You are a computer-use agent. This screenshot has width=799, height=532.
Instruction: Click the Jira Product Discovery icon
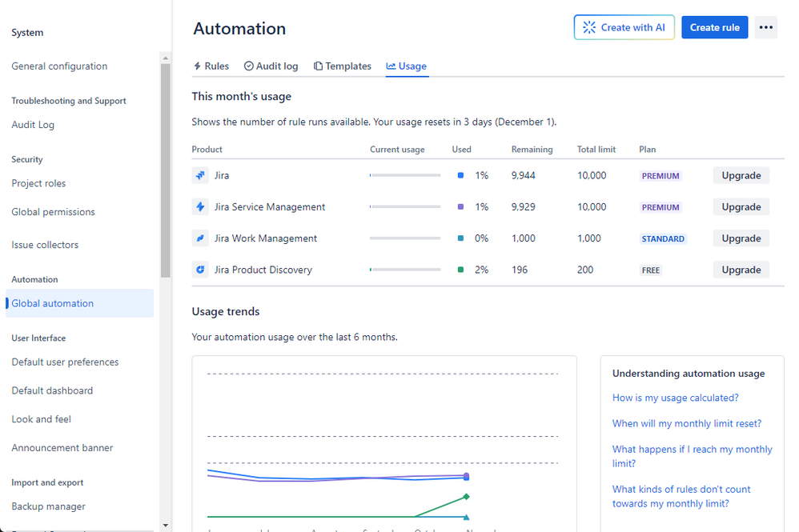point(200,270)
